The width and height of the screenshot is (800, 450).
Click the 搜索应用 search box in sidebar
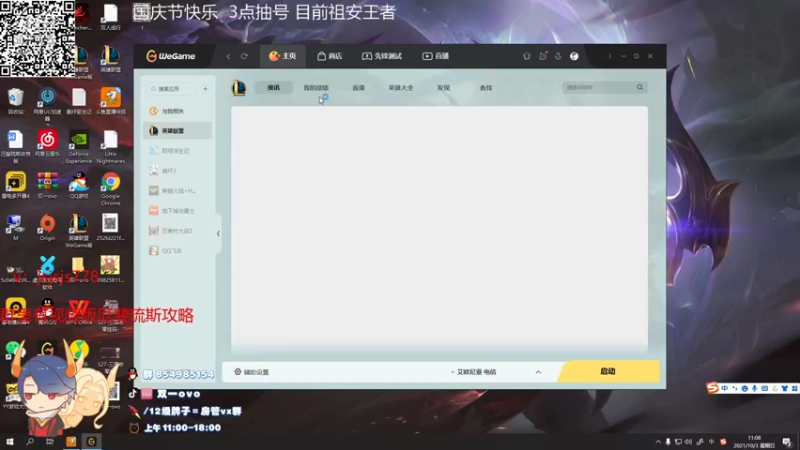(x=172, y=89)
